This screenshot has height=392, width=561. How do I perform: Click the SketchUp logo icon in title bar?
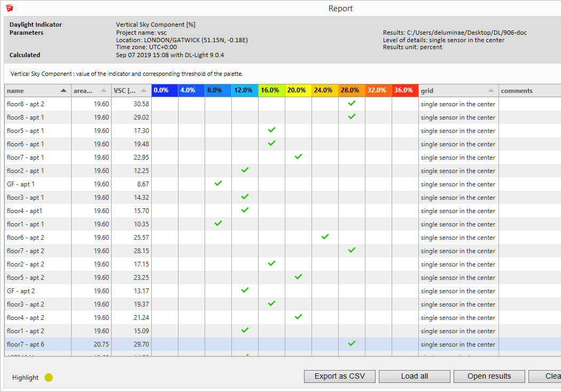(10, 8)
